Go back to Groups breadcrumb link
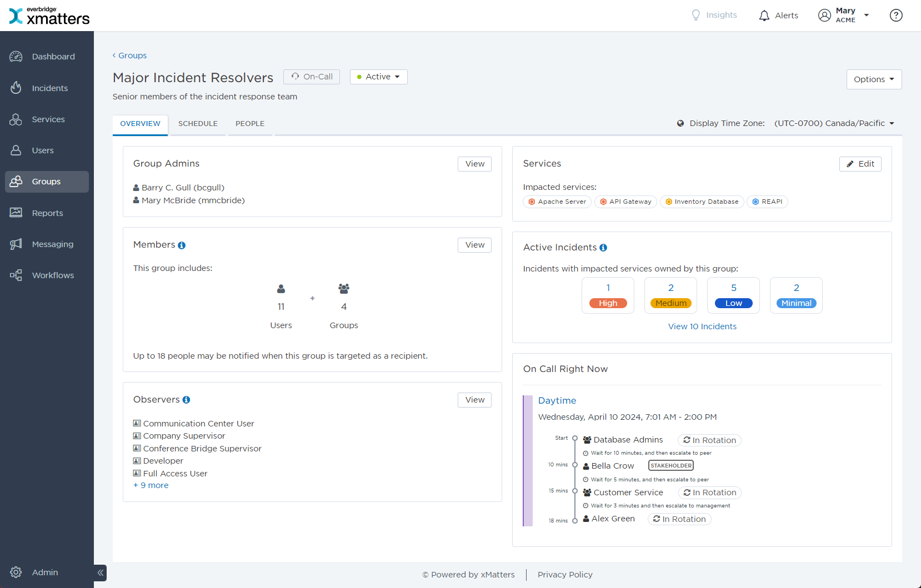Viewport: 921px width, 588px height. pos(129,56)
